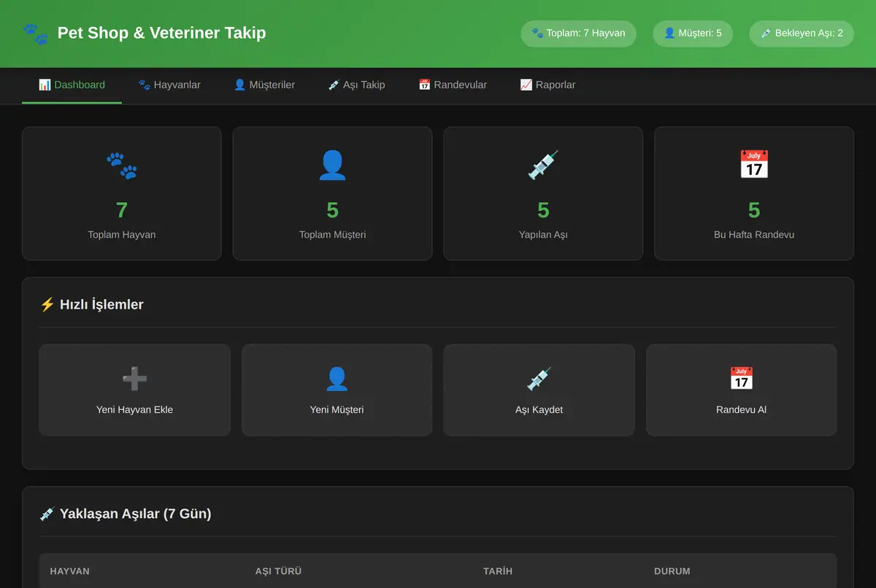Click the number 5 above Toplam Müşteri
This screenshot has width=876, height=588.
[x=332, y=211]
